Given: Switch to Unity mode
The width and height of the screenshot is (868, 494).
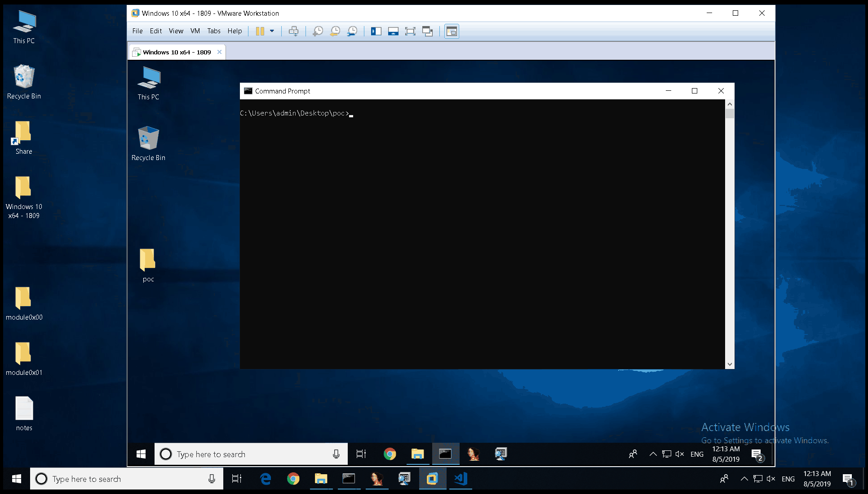Looking at the screenshot, I should point(427,31).
